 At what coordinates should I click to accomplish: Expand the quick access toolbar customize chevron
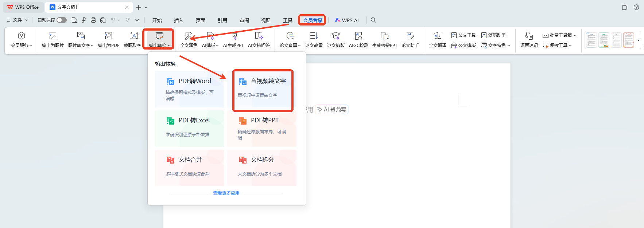point(137,20)
